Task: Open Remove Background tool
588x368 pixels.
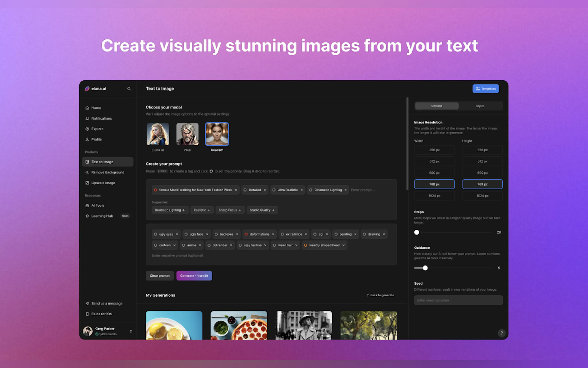Action: pos(107,172)
